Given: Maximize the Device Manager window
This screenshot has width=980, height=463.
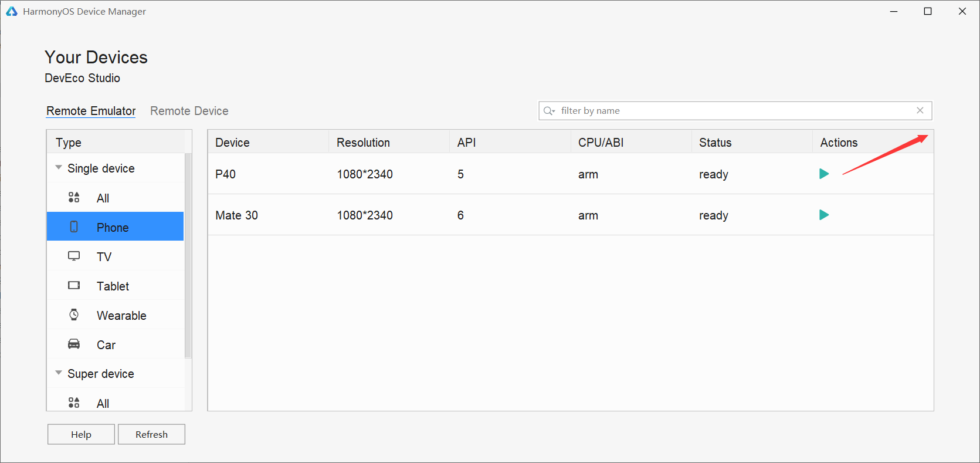Looking at the screenshot, I should [928, 11].
